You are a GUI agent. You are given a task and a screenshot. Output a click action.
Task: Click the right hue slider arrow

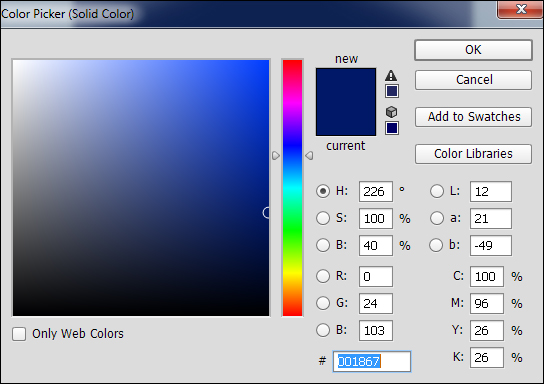click(x=309, y=155)
